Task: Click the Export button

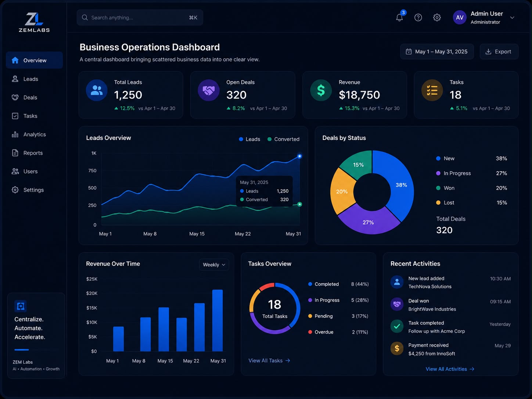Action: pyautogui.click(x=499, y=51)
